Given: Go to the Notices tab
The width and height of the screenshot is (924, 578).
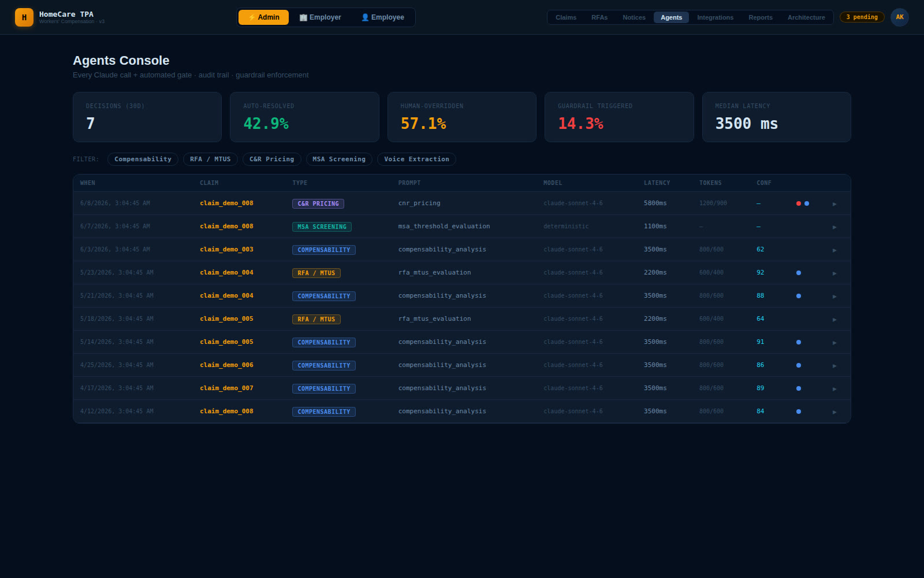Looking at the screenshot, I should (634, 17).
